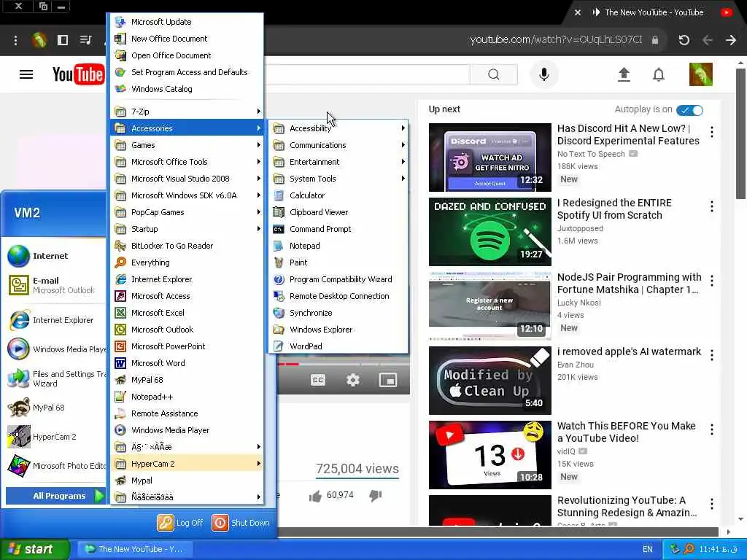This screenshot has width=747, height=560.
Task: Click All Programs in Start menu
Action: point(55,496)
